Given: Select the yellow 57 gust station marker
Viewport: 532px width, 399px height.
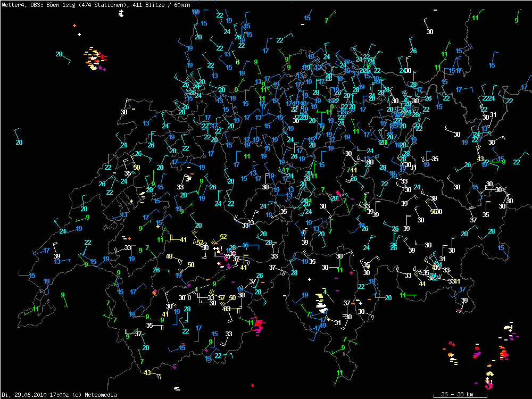Looking at the screenshot, I should [222, 298].
